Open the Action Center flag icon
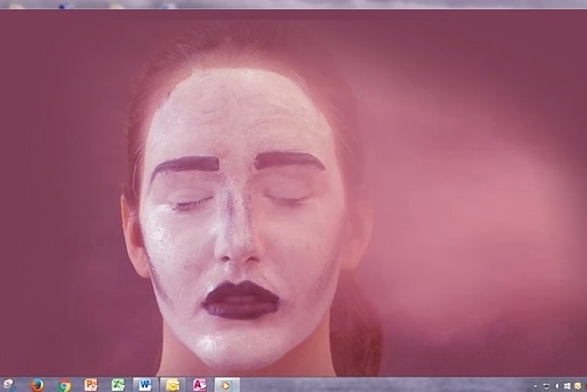Image resolution: width=587 pixels, height=392 pixels. coord(546,386)
